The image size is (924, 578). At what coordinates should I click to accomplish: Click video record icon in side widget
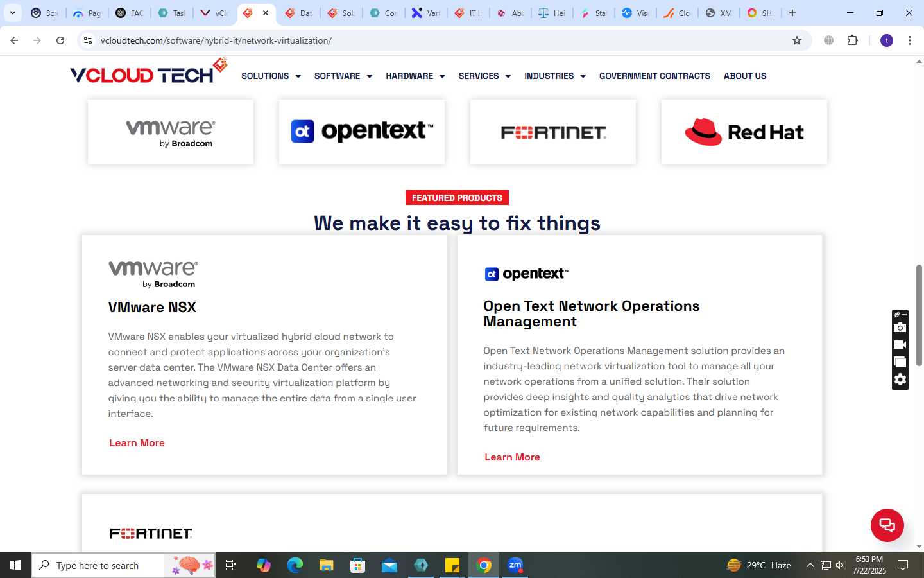click(x=900, y=345)
